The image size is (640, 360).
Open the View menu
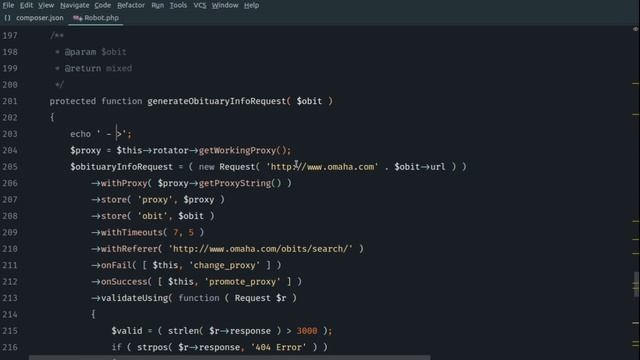pyautogui.click(x=46, y=5)
